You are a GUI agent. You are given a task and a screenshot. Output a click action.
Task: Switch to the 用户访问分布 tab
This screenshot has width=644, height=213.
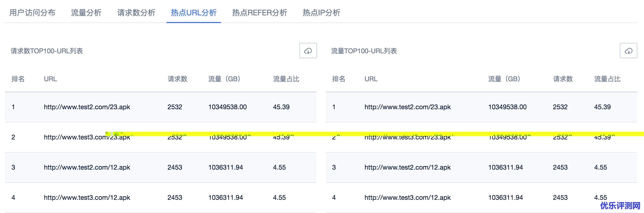click(32, 13)
